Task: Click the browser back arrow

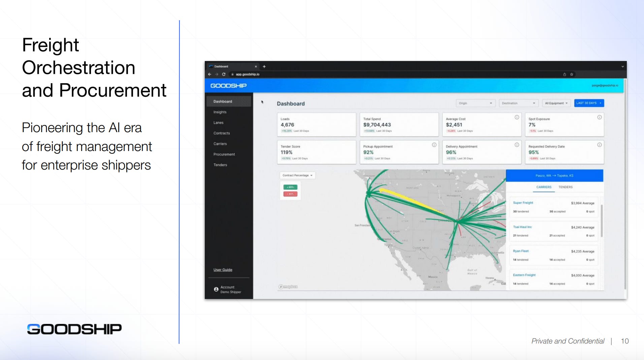Action: tap(210, 74)
